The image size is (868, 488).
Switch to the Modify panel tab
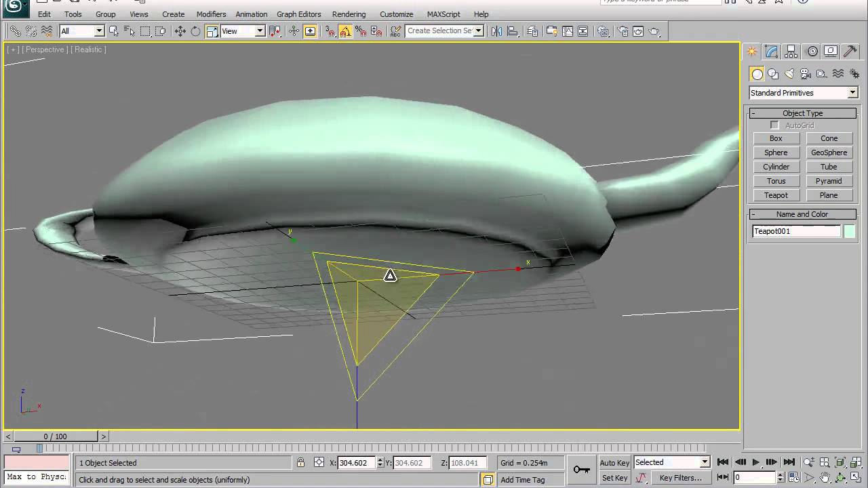[x=772, y=52]
